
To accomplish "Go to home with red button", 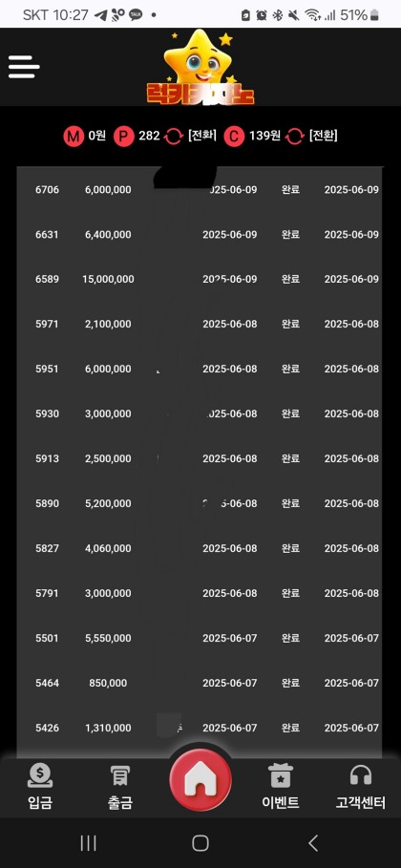I will (200, 780).
